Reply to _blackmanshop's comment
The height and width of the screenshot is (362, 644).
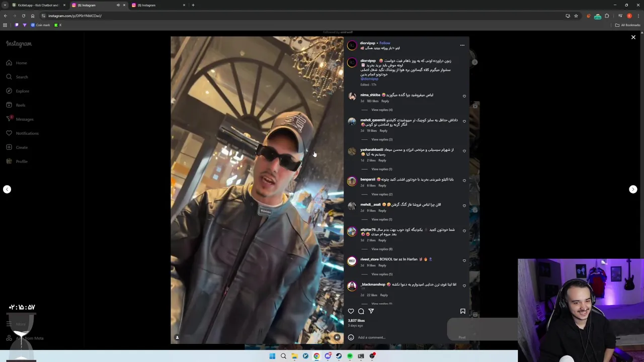(x=384, y=295)
